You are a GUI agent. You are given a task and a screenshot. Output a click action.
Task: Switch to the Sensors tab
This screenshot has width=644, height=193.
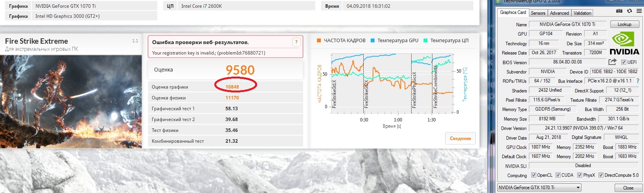[x=538, y=13]
